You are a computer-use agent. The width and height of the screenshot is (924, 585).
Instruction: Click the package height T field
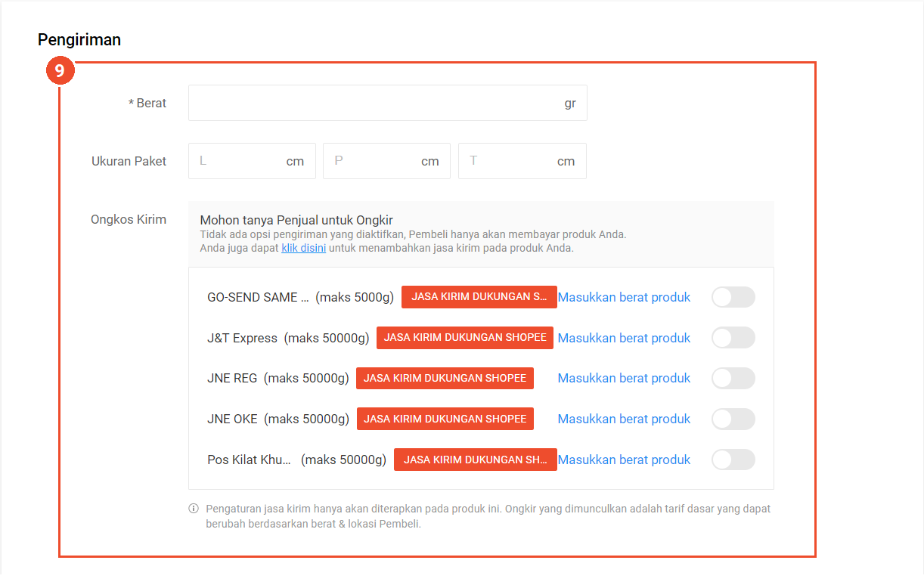click(511, 161)
